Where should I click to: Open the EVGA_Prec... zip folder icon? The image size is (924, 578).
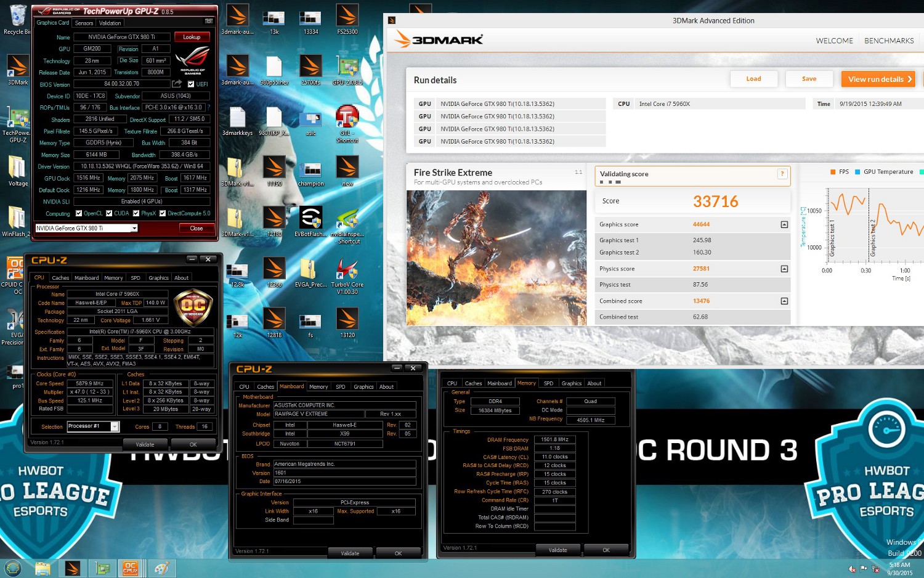tap(310, 272)
